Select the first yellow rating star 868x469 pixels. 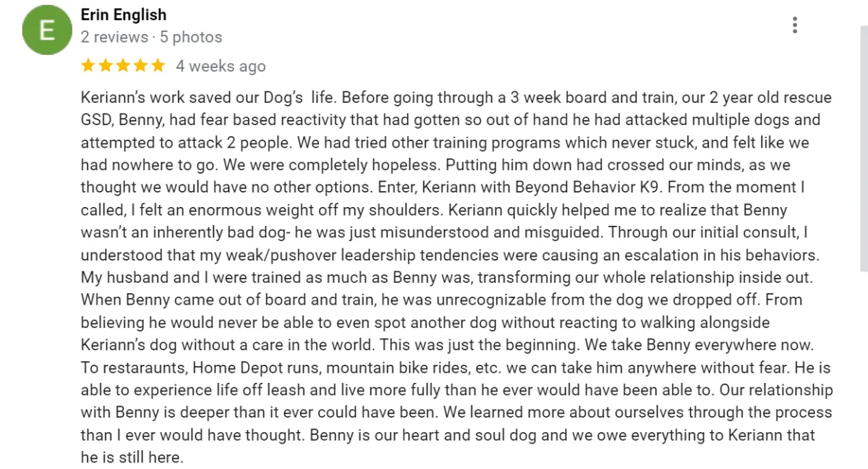[x=88, y=66]
